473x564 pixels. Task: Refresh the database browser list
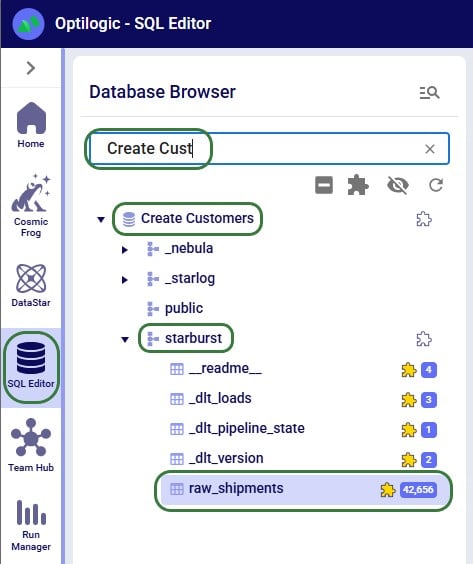pos(436,185)
